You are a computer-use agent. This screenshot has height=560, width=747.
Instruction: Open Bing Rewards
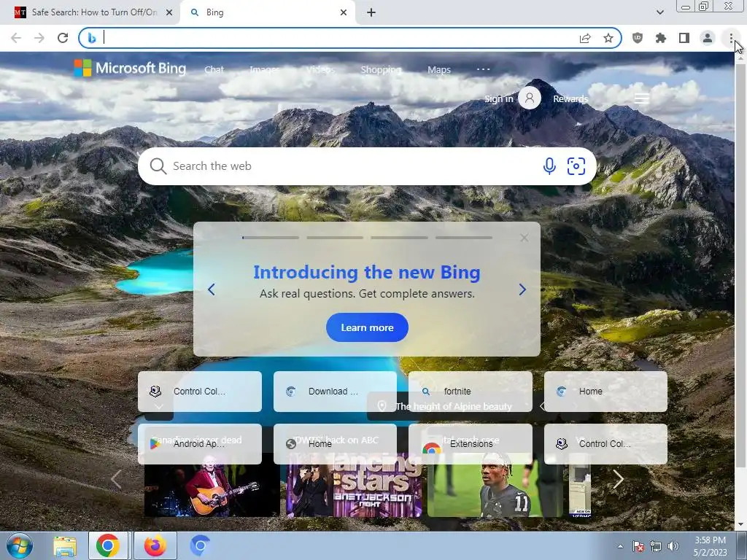[x=570, y=98]
